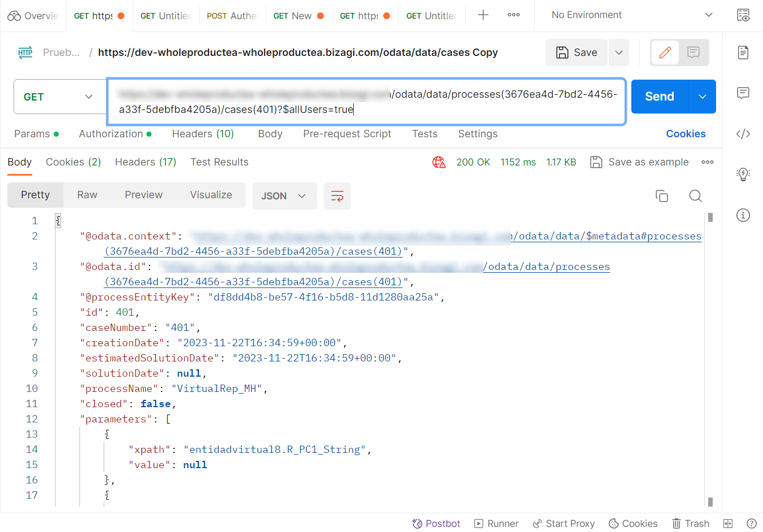Open the Pre-request Script tab
The image size is (763, 532).
point(347,134)
